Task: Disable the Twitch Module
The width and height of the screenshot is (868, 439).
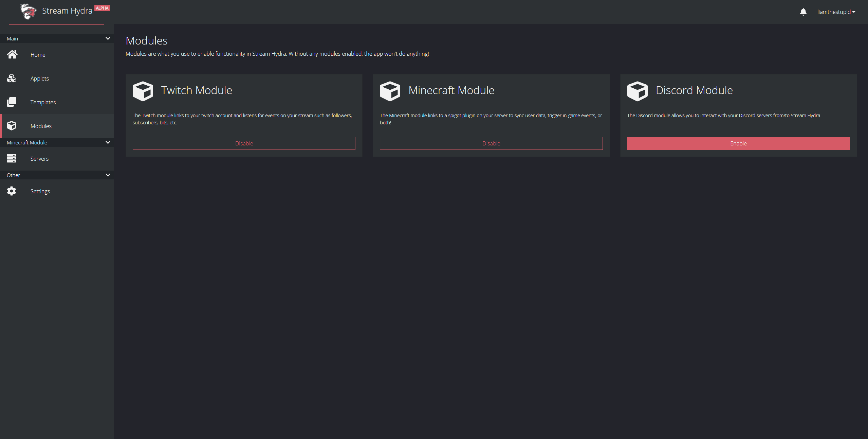Action: [x=244, y=143]
